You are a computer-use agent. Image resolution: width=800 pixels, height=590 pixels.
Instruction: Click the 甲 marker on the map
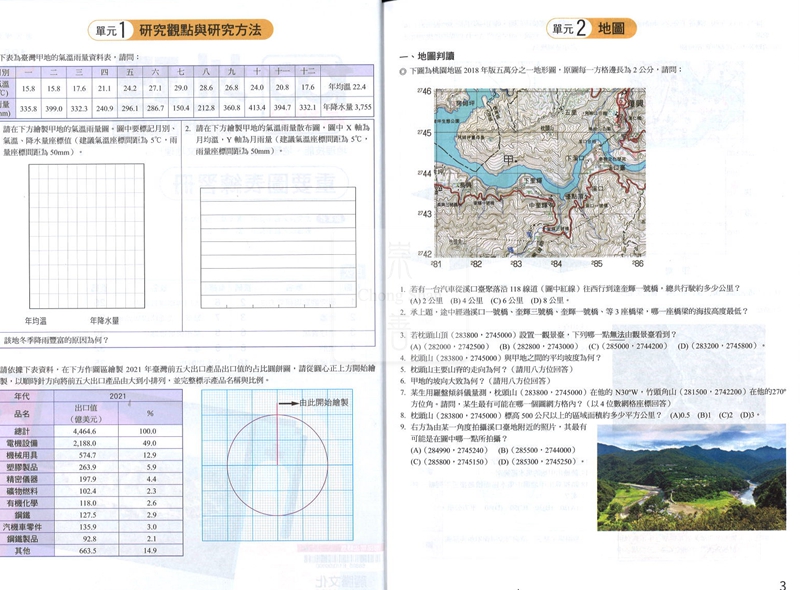(x=509, y=160)
